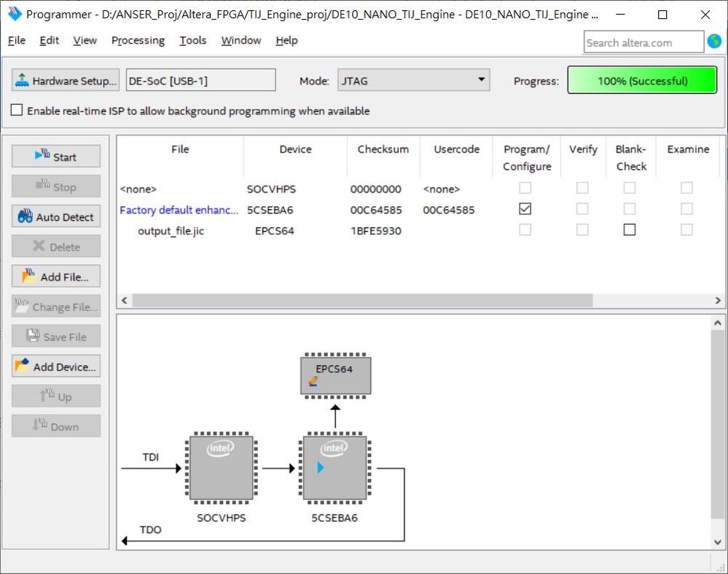Viewport: 728px width, 574px height.
Task: Open the Add Device dialog
Action: (x=55, y=366)
